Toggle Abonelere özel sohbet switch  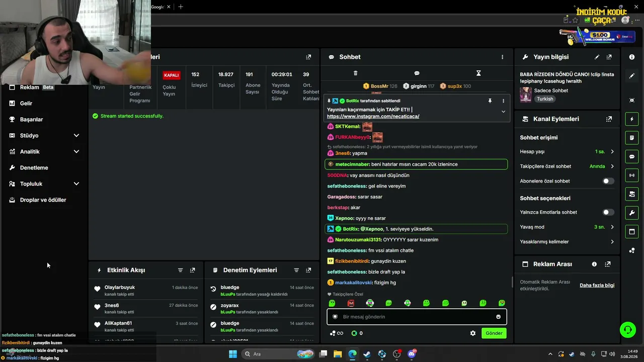point(608,181)
